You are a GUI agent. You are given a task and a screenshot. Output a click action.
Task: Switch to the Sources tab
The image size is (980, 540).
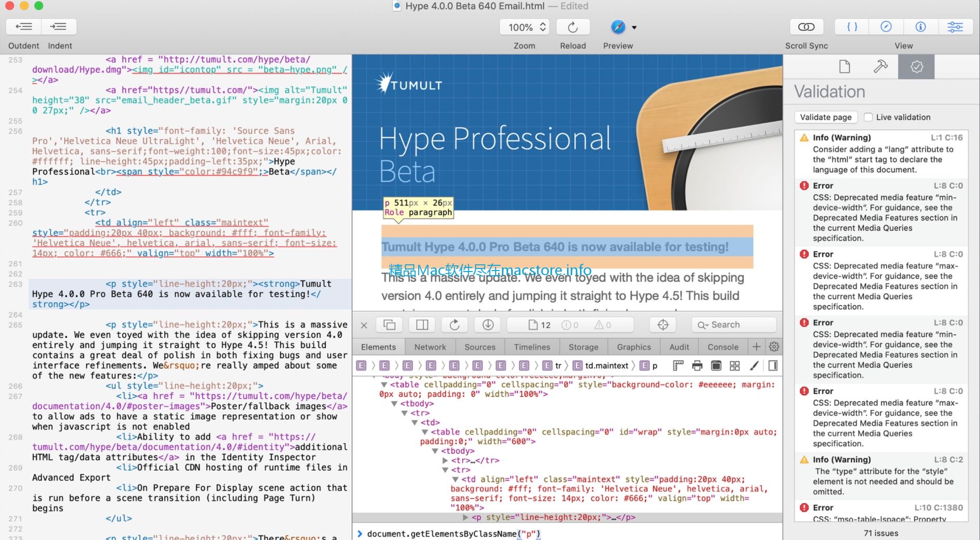click(480, 347)
